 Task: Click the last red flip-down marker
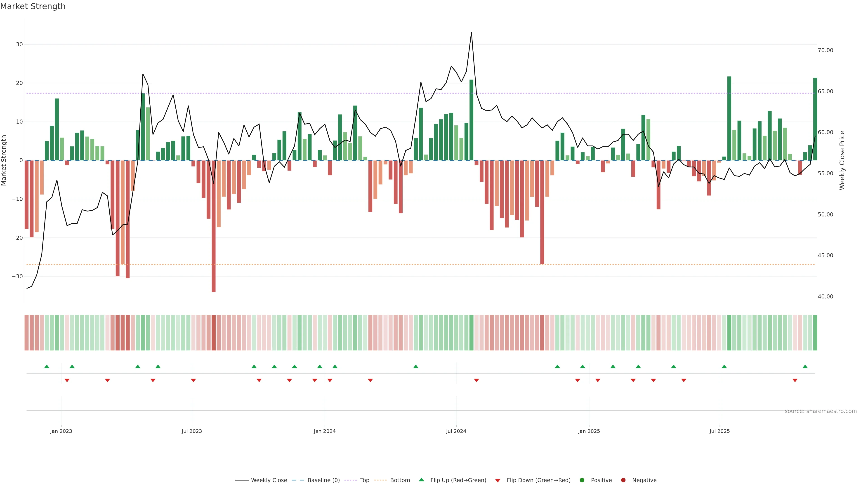coord(795,380)
